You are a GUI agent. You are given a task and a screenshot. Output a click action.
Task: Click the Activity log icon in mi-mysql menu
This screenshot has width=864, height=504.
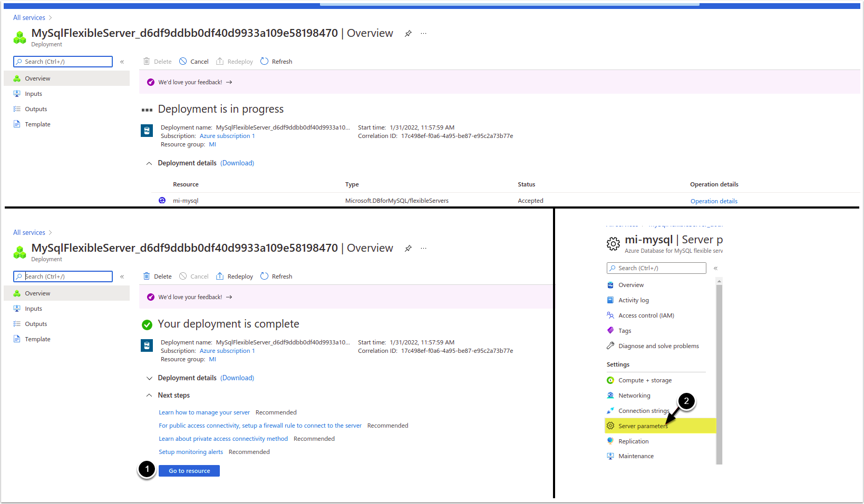610,300
